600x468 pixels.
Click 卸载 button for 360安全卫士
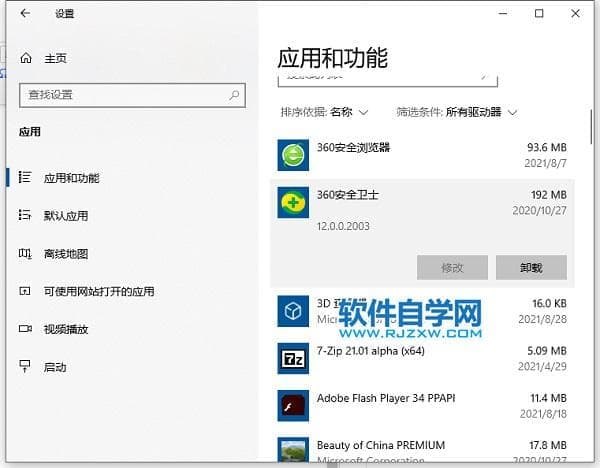pos(531,267)
